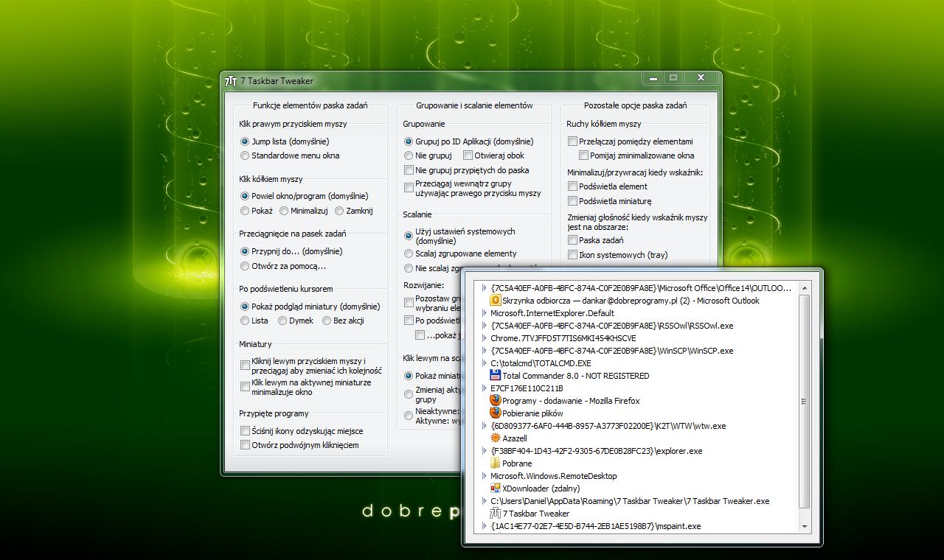Image resolution: width=944 pixels, height=560 pixels.
Task: Click the 7 Taskbar Tweaker icon in the list
Action: [x=496, y=514]
